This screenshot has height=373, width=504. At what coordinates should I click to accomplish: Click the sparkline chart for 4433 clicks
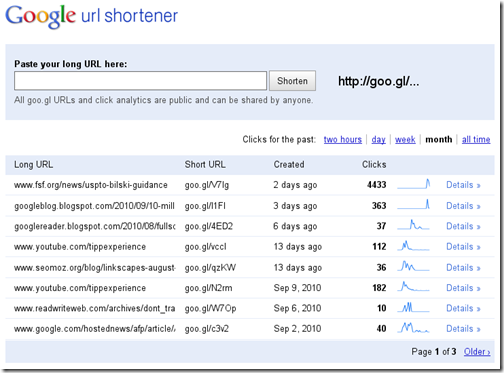[x=413, y=184]
